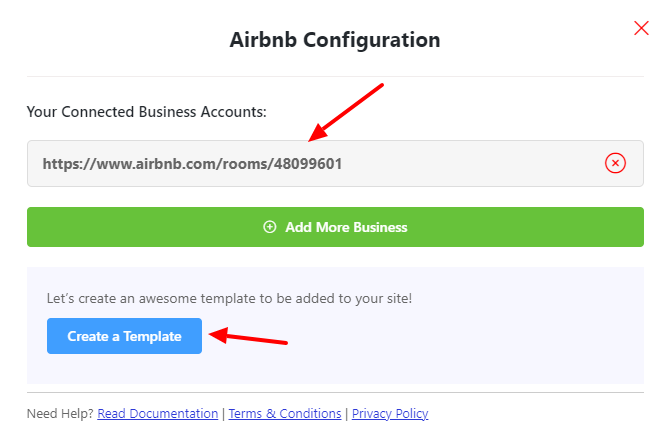This screenshot has width=667, height=440.
Task: Delete the airbnb.com/rooms/48099601 business entry
Action: 616,163
